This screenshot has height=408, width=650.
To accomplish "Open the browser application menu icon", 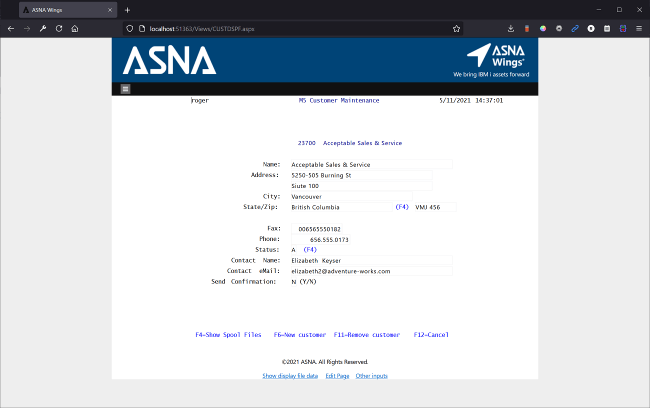I will pos(638,29).
